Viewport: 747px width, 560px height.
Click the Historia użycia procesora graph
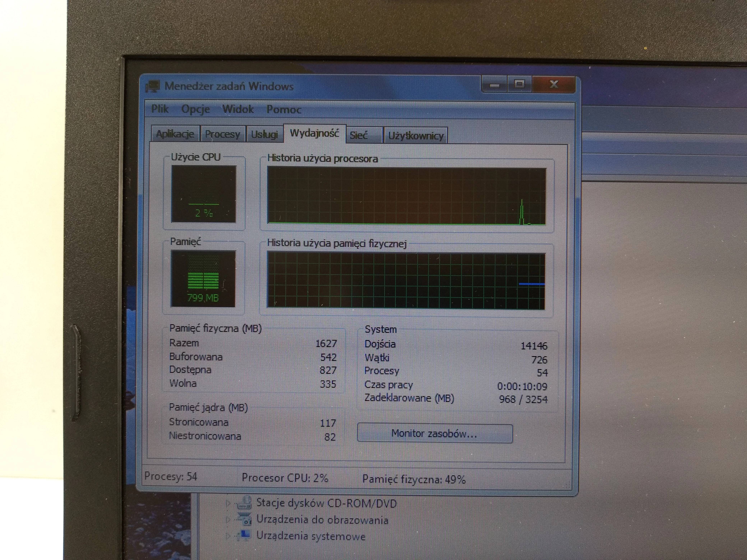(x=406, y=196)
